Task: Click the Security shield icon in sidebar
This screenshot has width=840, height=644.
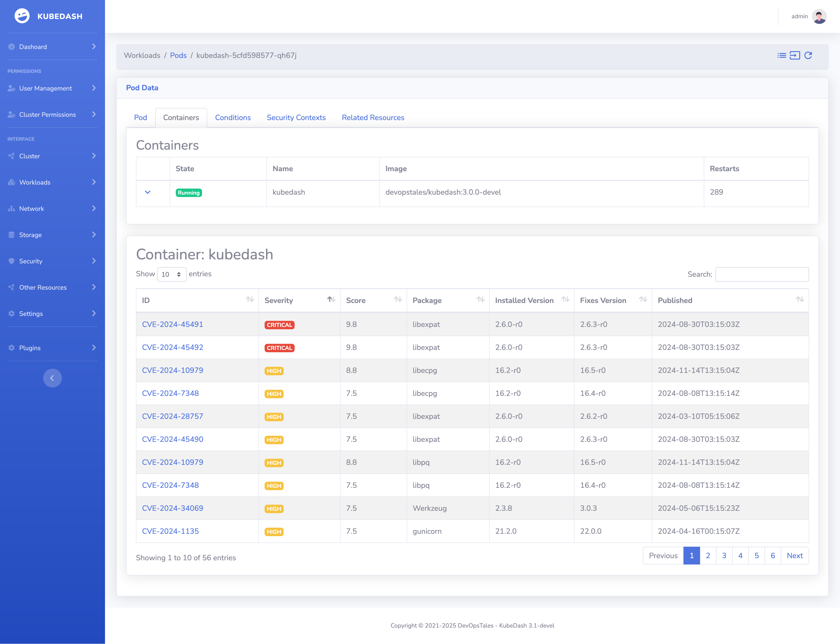Action: 11,261
